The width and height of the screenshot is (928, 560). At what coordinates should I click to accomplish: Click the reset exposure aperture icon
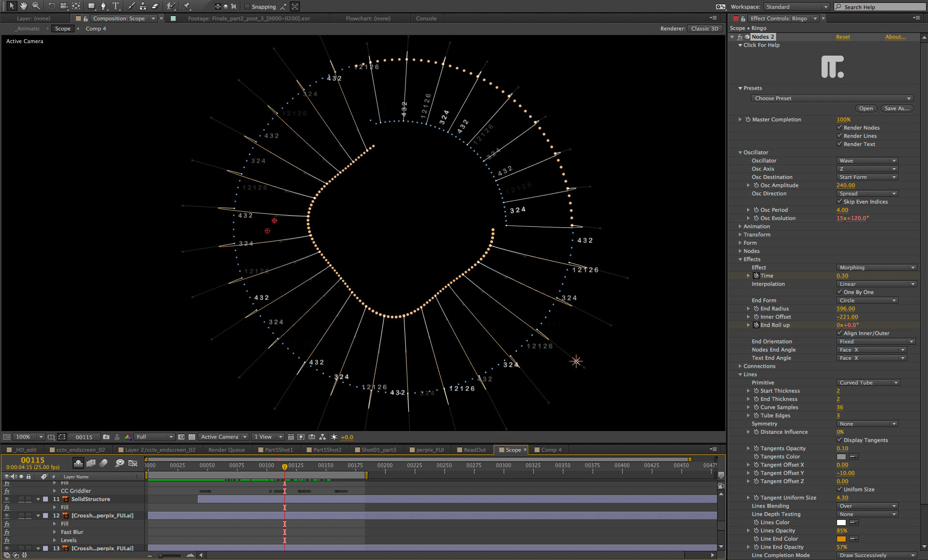pyautogui.click(x=334, y=437)
